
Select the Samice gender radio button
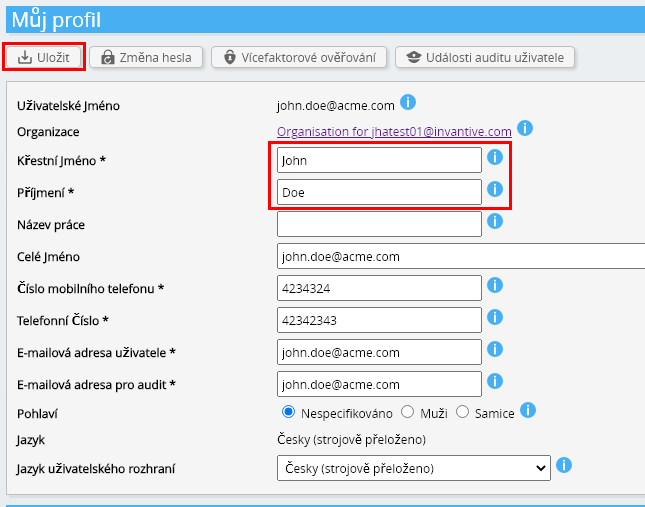click(462, 412)
